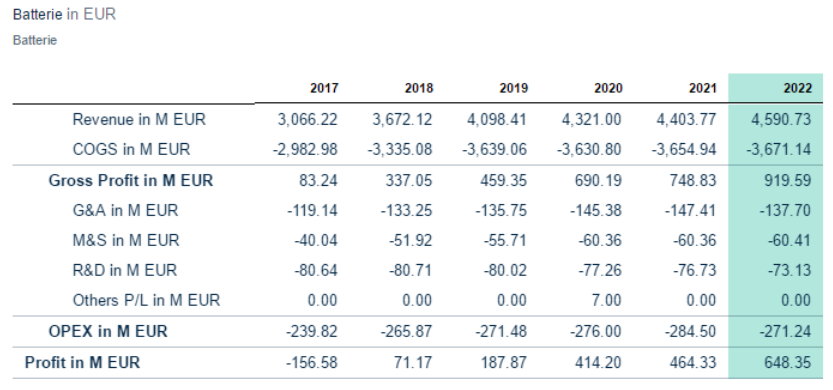Click the 2017 profit cell -156.58

tap(311, 363)
